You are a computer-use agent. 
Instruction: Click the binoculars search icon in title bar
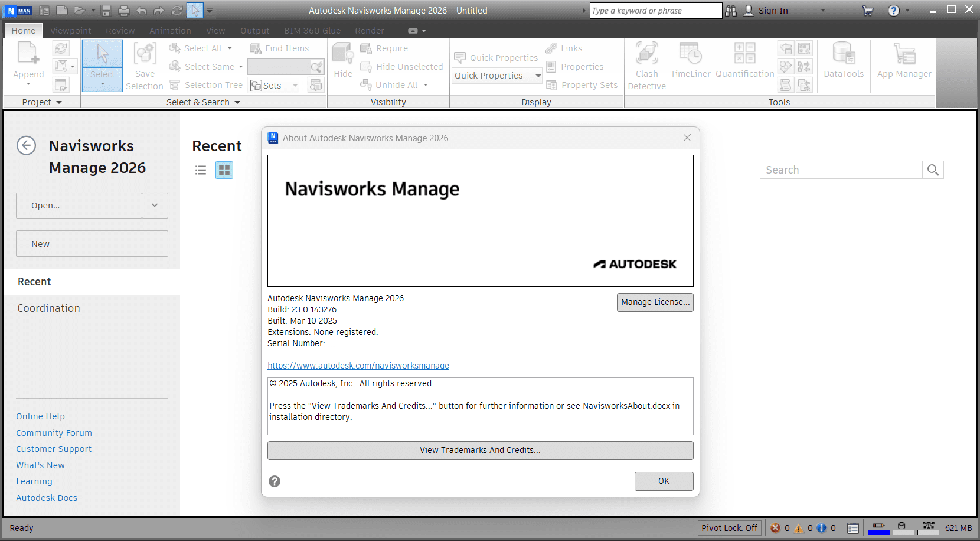[x=731, y=11]
